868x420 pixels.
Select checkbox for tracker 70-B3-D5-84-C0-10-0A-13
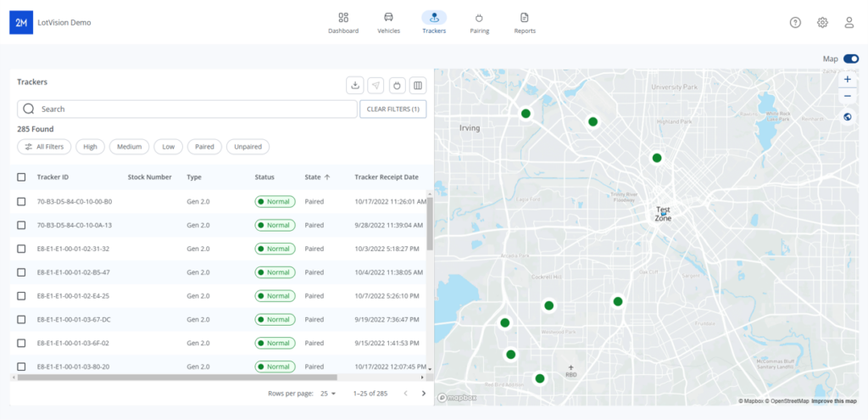coord(21,226)
